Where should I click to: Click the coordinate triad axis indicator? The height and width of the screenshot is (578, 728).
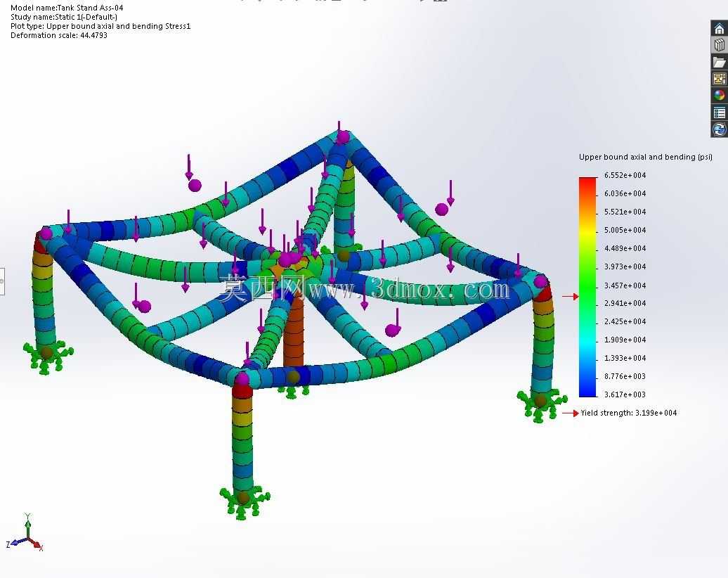pyautogui.click(x=25, y=534)
